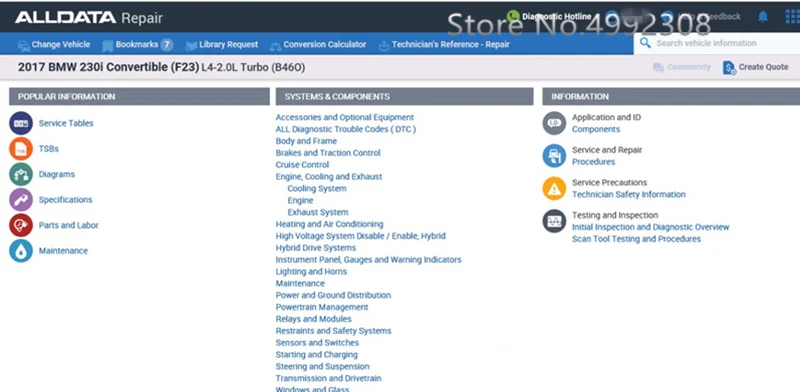The width and height of the screenshot is (800, 392).
Task: Open Service Tables link
Action: pyautogui.click(x=66, y=123)
